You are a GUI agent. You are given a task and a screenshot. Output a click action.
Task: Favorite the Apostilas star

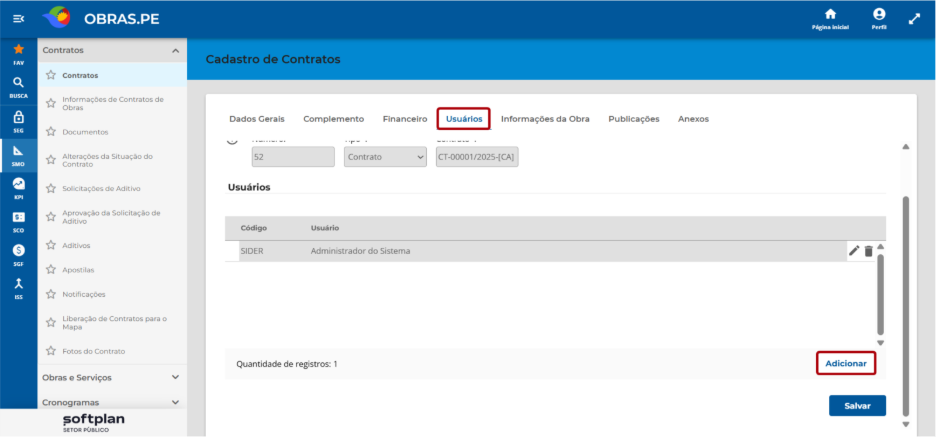pyautogui.click(x=51, y=270)
